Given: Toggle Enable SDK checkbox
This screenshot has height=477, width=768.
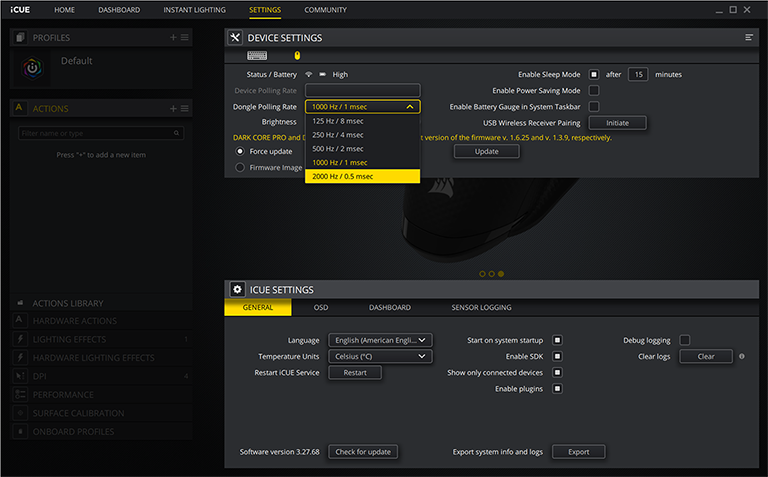Looking at the screenshot, I should (557, 356).
